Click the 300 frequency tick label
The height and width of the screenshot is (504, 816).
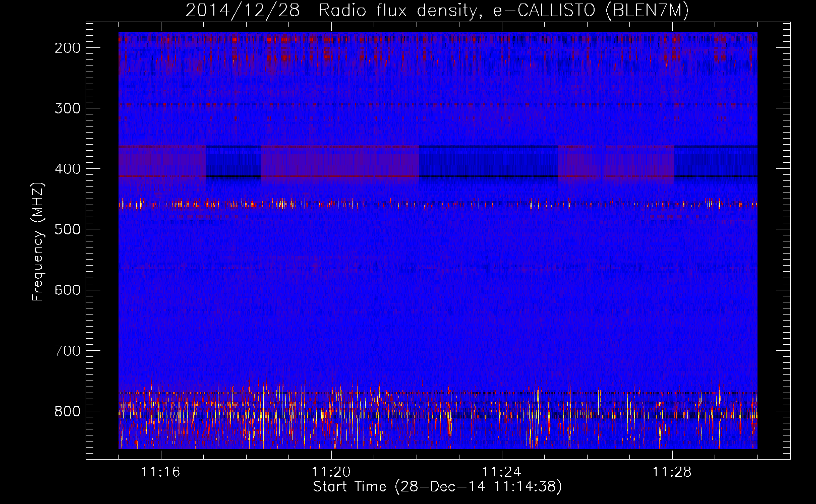[x=68, y=108]
